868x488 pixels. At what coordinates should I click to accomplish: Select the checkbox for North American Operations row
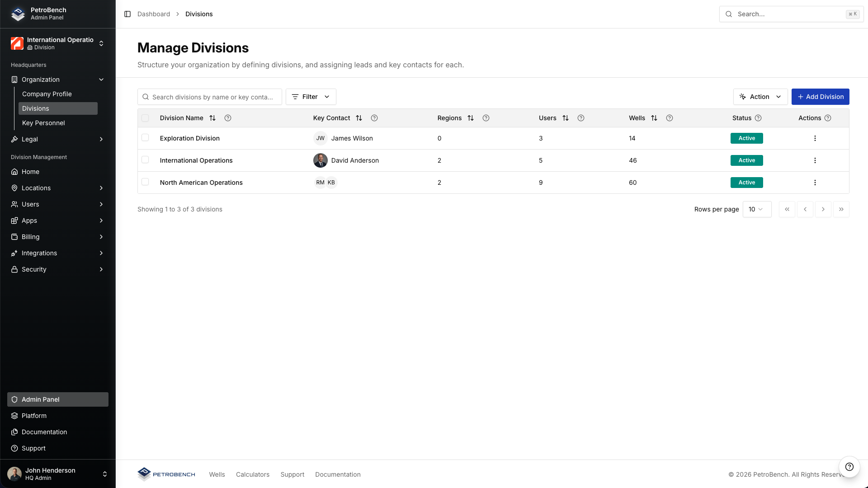pyautogui.click(x=145, y=182)
